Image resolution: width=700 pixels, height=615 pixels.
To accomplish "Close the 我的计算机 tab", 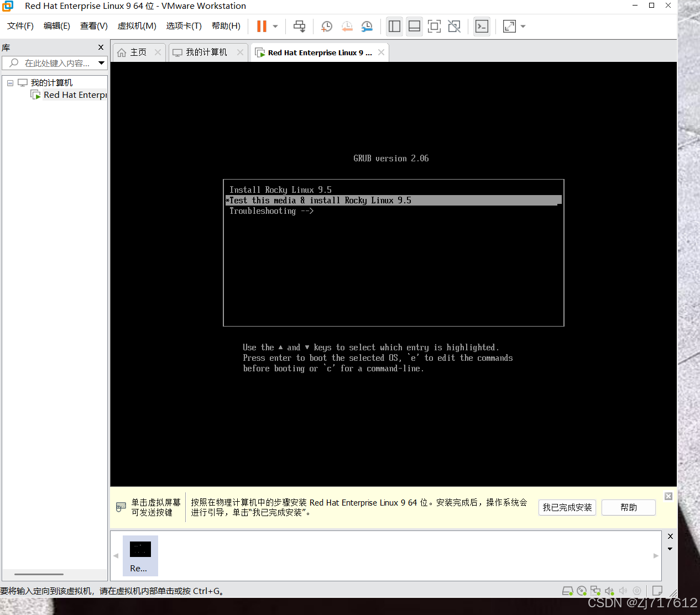I will (x=240, y=52).
